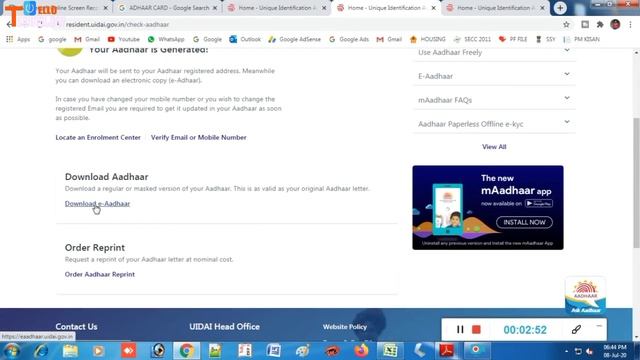This screenshot has height=360, width=640.
Task: Close the ADHAAR CARD Google Search tab
Action: coord(215,8)
